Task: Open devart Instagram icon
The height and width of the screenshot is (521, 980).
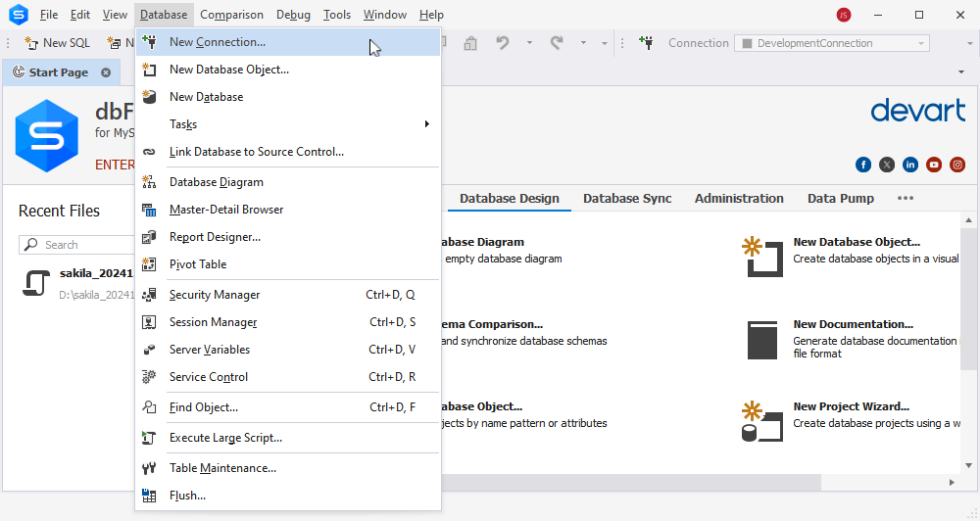Action: (957, 165)
